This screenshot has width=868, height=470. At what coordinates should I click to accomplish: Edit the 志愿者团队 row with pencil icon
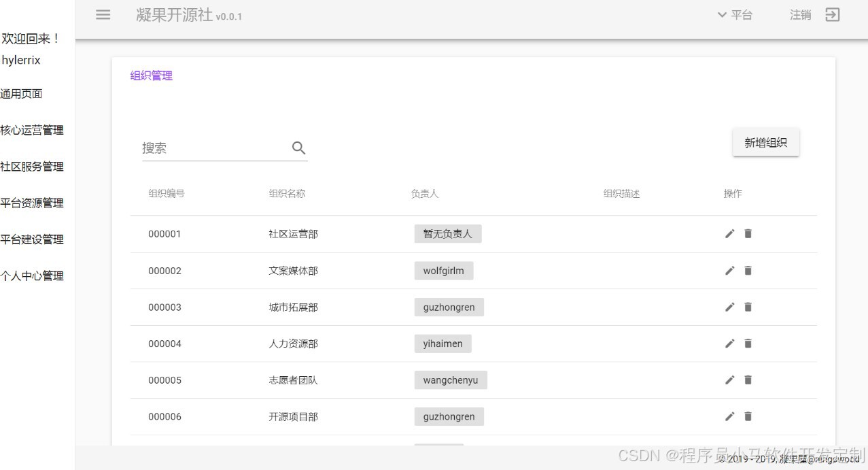(729, 380)
